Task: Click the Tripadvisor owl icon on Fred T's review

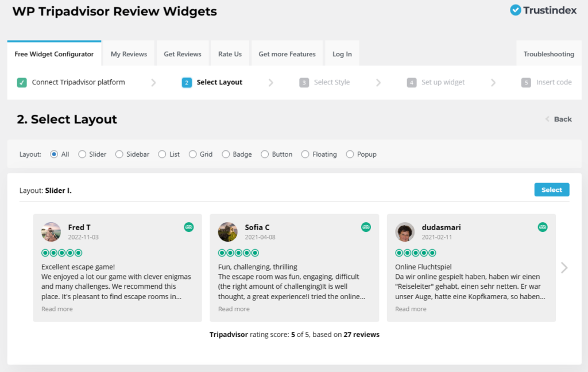Action: point(189,227)
